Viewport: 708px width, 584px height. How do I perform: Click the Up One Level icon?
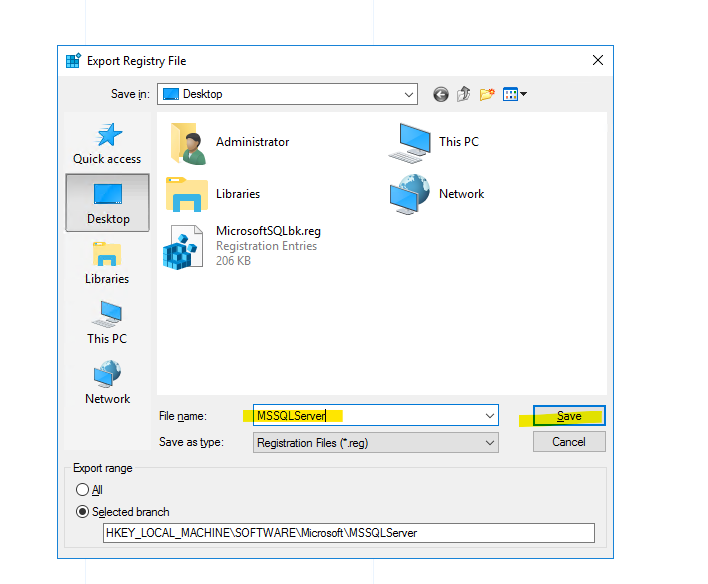pos(464,94)
